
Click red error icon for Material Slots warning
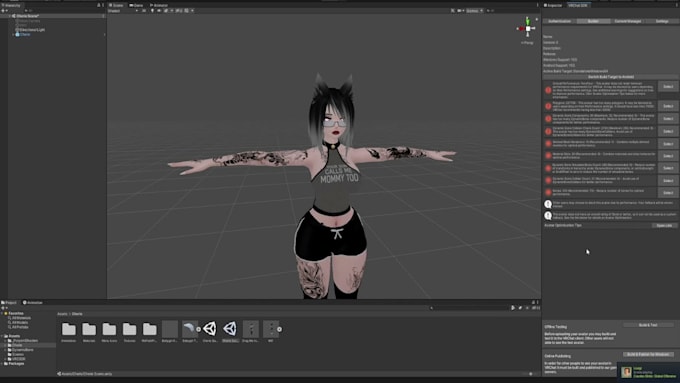click(x=548, y=156)
